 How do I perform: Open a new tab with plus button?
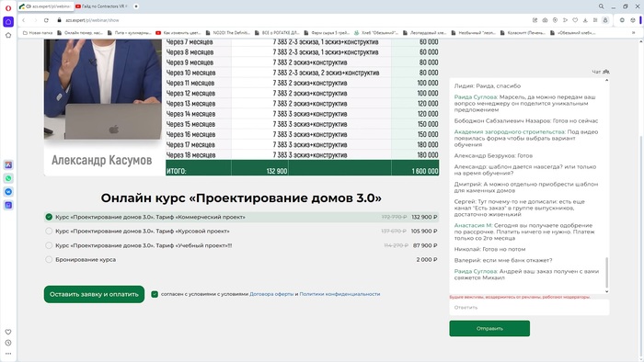(x=136, y=6)
